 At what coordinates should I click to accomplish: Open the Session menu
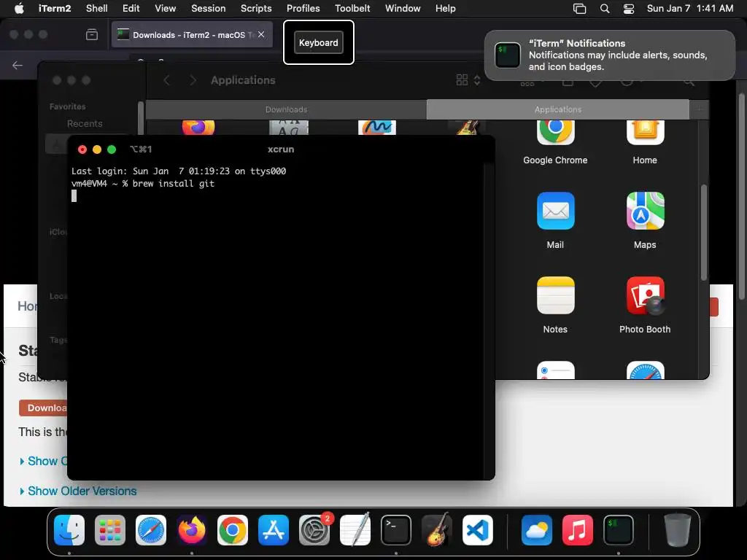tap(208, 9)
